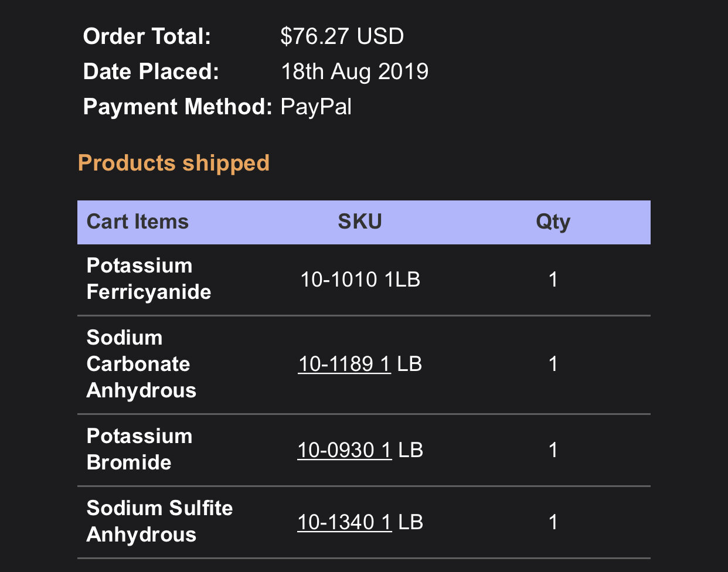This screenshot has height=572, width=728.
Task: Open the 10-0930 1 SKU link
Action: 344,450
